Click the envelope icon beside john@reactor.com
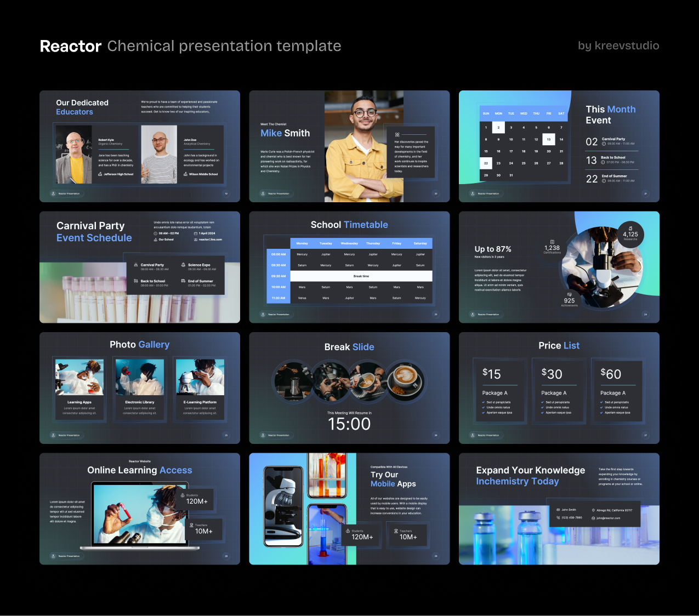699x616 pixels. pos(593,518)
